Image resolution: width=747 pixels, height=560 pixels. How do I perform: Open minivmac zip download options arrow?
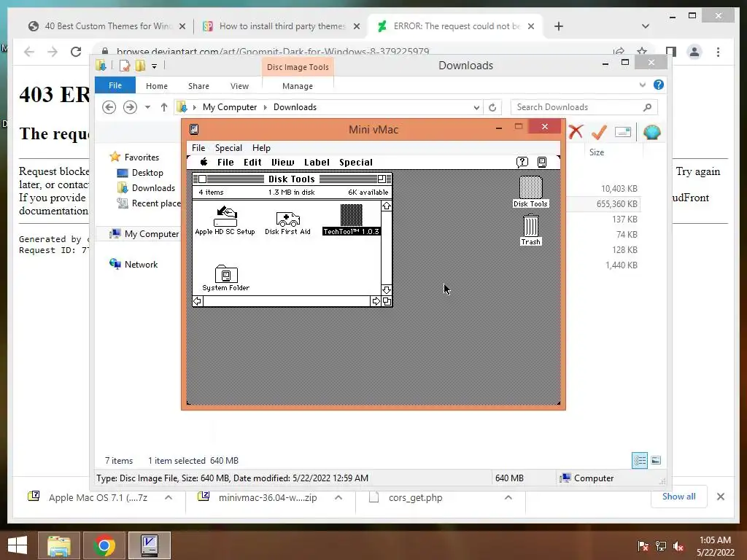point(338,497)
